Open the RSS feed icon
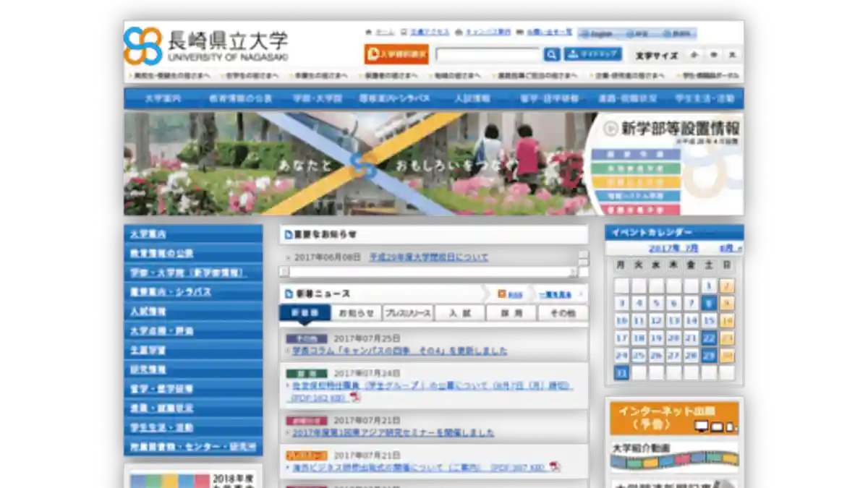This screenshot has width=868, height=488. click(x=501, y=294)
